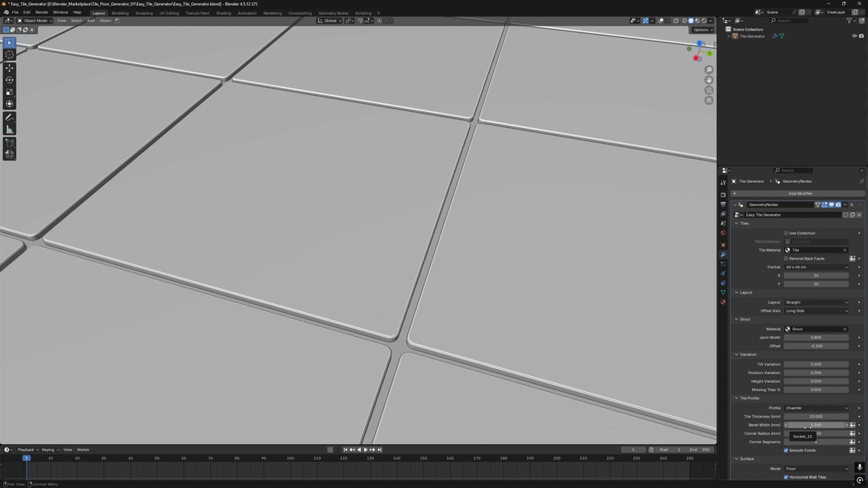Open the Layout dropdown set to Straight
The height and width of the screenshot is (488, 868).
point(816,302)
